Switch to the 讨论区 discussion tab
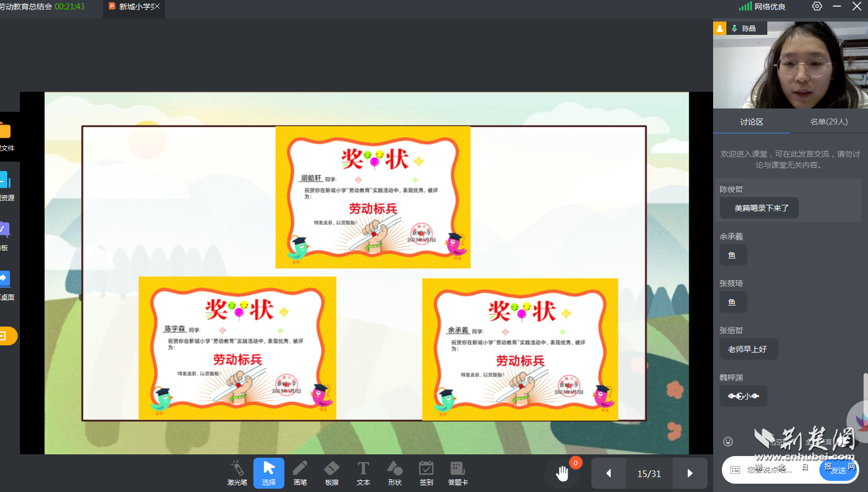The width and height of the screenshot is (868, 492). (x=751, y=122)
